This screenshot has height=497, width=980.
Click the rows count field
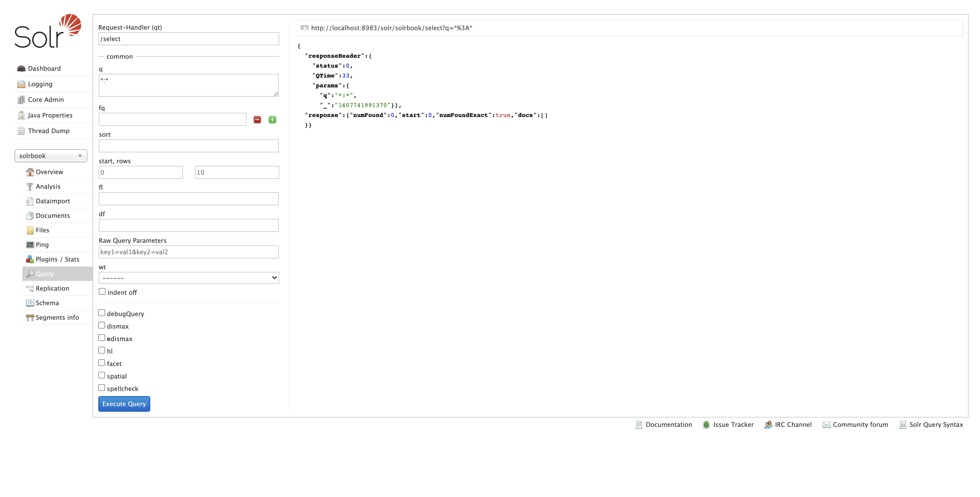(237, 172)
